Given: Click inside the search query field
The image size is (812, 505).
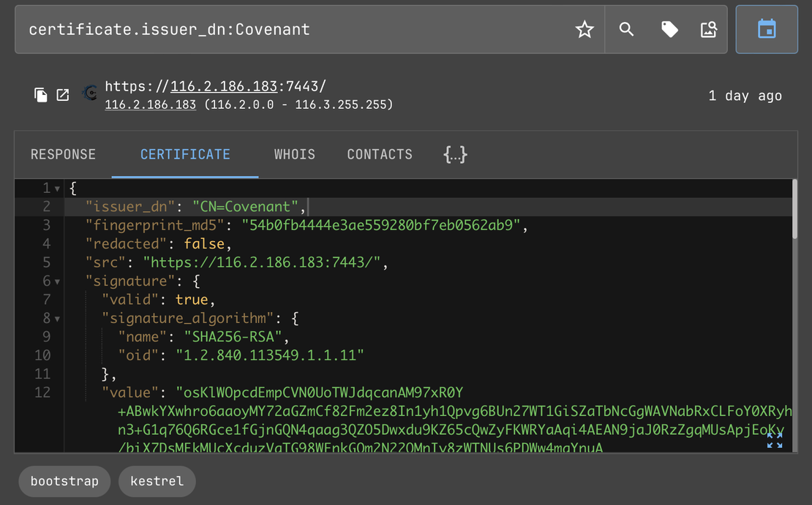Looking at the screenshot, I should click(x=293, y=29).
